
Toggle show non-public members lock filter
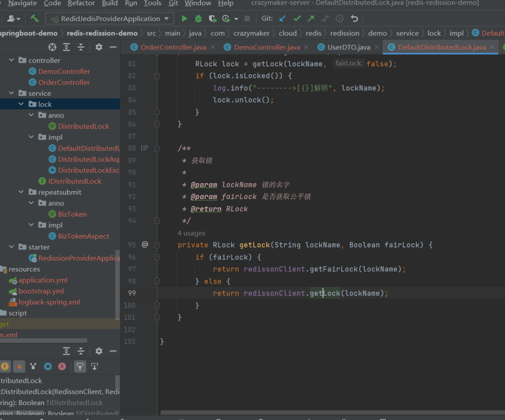pyautogui.click(x=19, y=366)
